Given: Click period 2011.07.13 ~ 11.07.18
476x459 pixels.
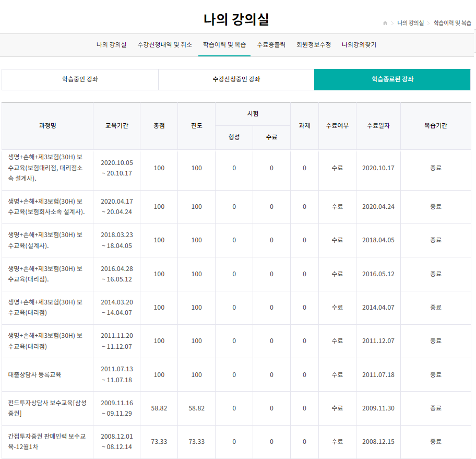Looking at the screenshot, I should (117, 374).
